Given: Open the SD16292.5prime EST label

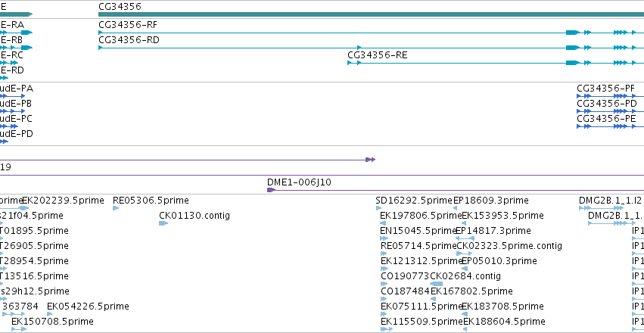Looking at the screenshot, I should click(414, 201).
